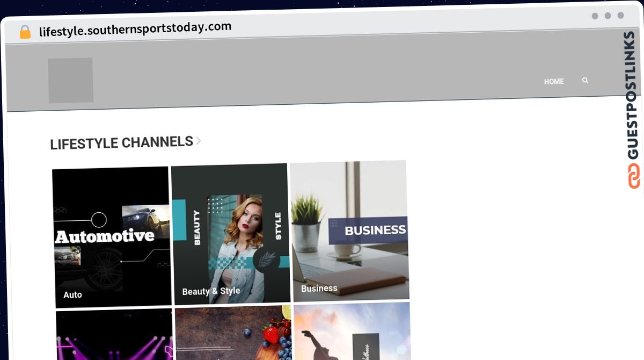This screenshot has height=360, width=644.
Task: Open the purple stage lights channel tile
Action: coord(114,334)
